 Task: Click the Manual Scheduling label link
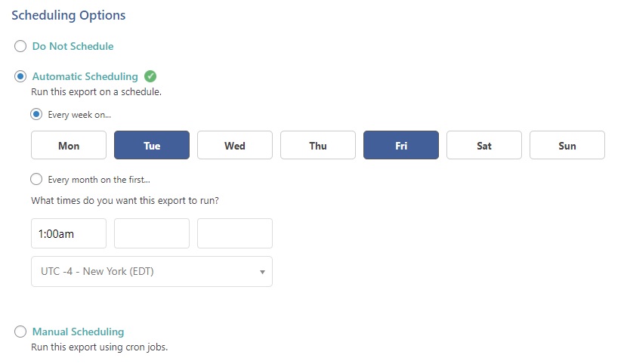coord(78,332)
